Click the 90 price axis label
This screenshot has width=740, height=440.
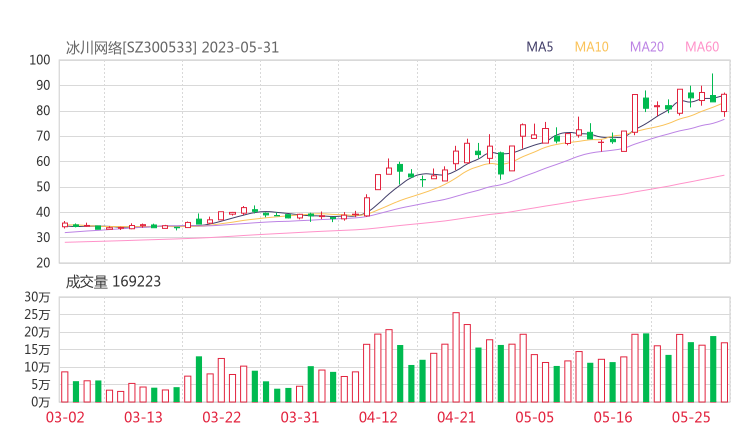point(43,85)
